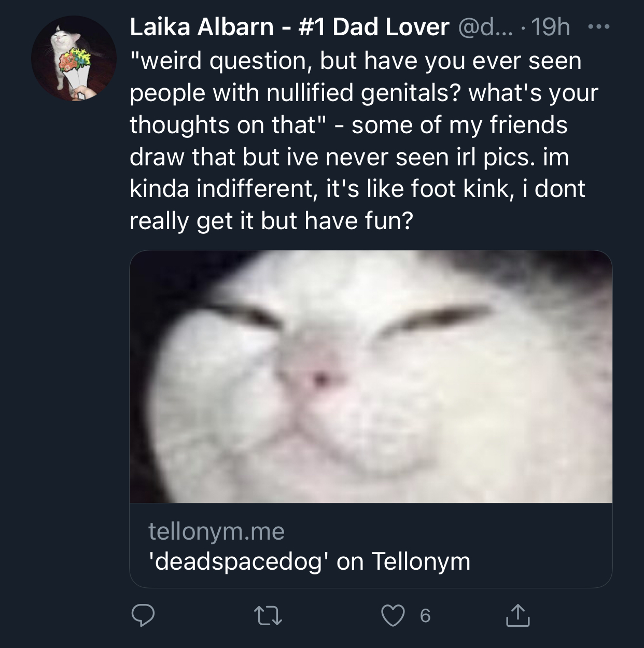Click the like count number 6

click(425, 615)
